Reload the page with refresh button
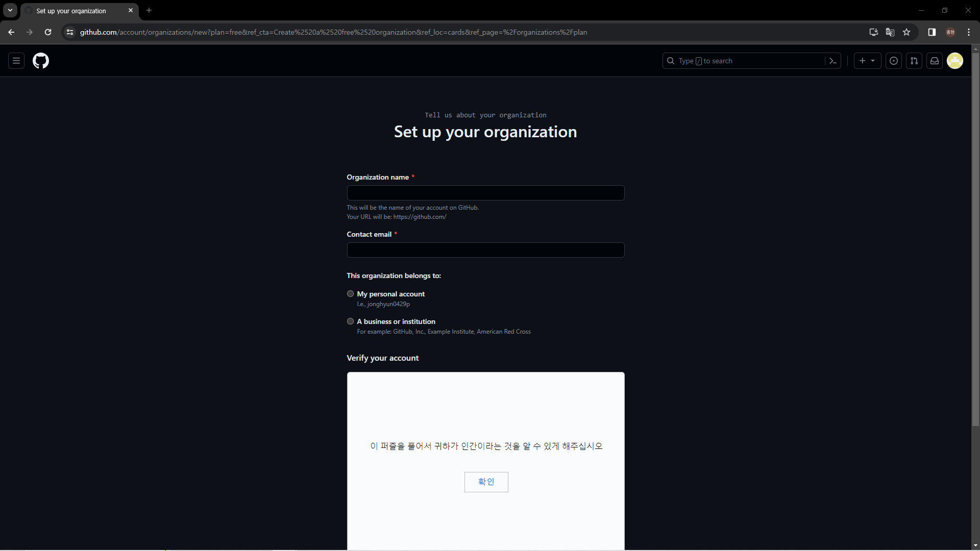Screen dimensions: 980x551 coord(48,32)
